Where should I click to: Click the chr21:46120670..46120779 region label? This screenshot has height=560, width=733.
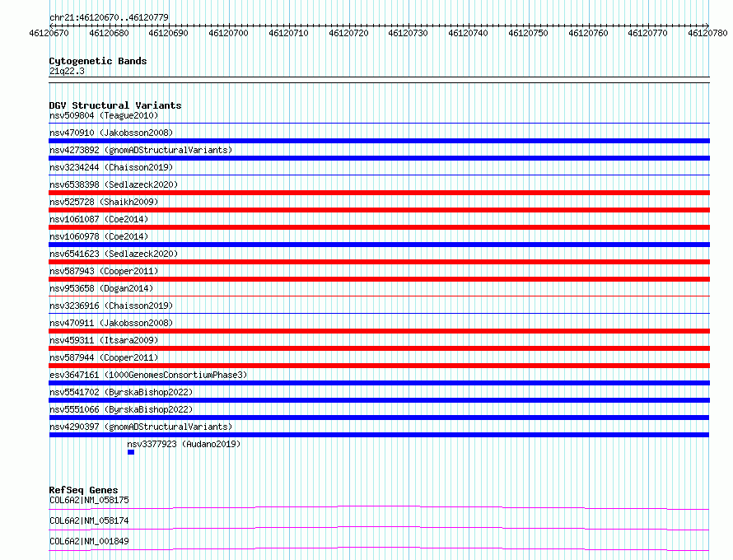point(109,17)
